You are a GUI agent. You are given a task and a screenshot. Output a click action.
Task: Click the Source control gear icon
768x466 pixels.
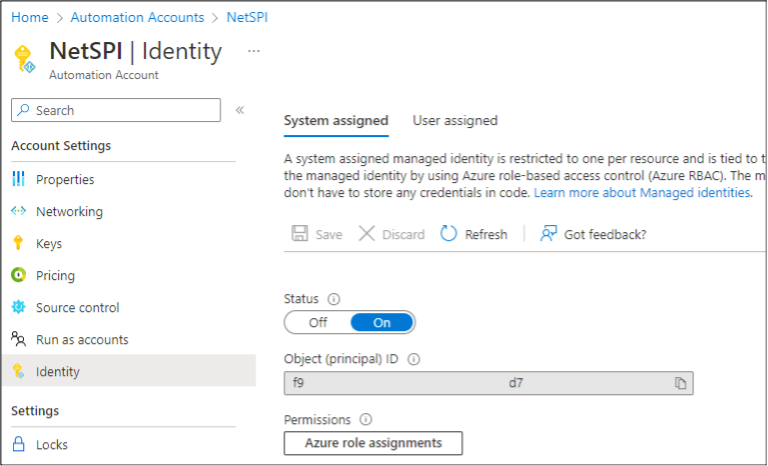pos(18,307)
